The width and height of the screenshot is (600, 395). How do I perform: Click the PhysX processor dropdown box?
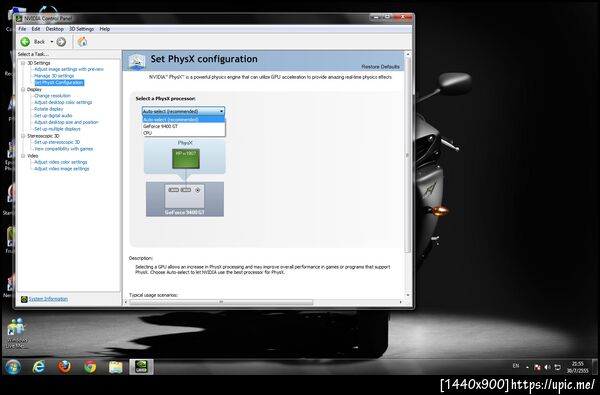[x=183, y=111]
